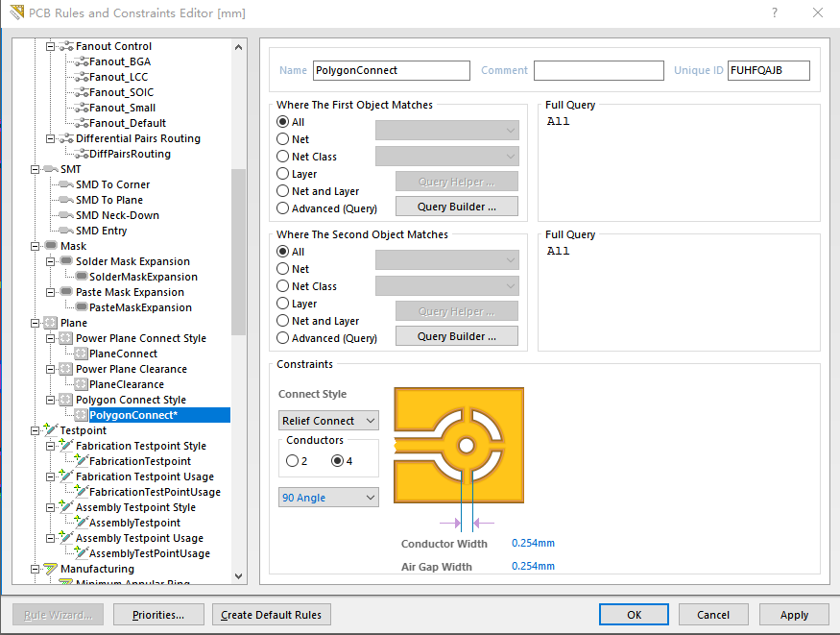Viewport: 840px width, 635px height.
Task: Click the Plane category icon
Action: [51, 323]
